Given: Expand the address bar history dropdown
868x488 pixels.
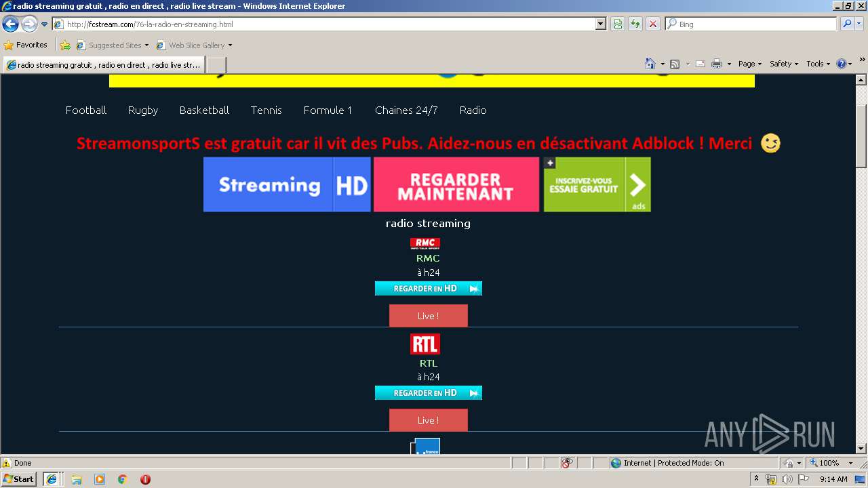Looking at the screenshot, I should [601, 24].
